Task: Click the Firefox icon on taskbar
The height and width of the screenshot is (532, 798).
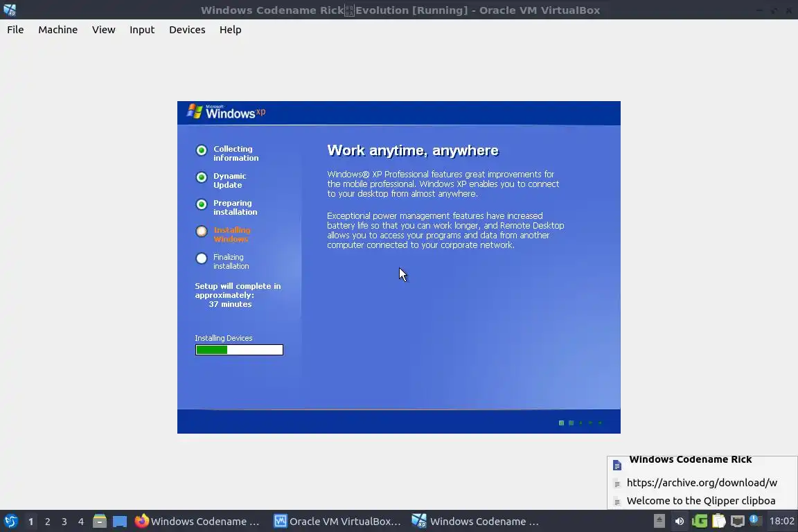Action: [141, 521]
